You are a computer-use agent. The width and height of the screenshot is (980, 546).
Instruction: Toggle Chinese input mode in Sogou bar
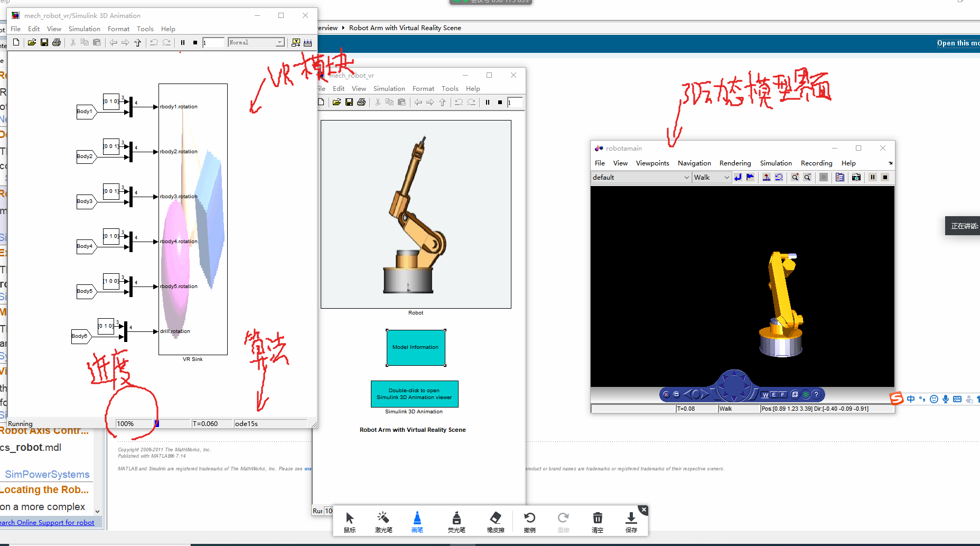point(911,399)
